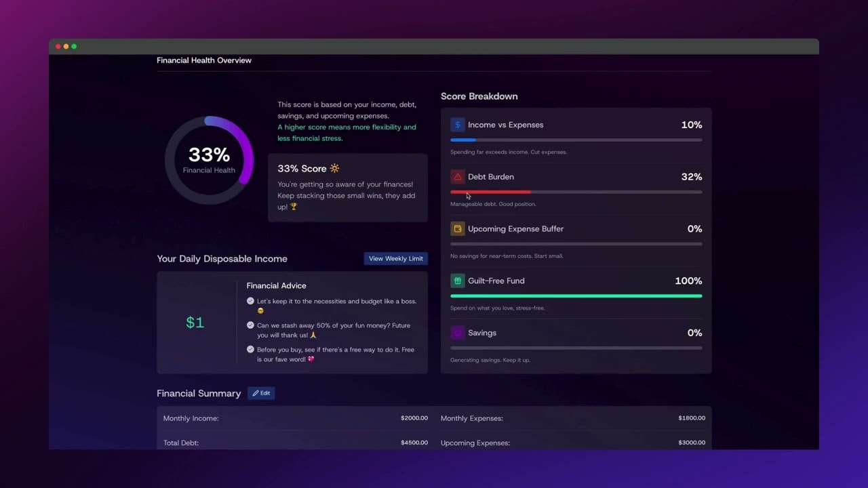Click 'Generating savings. Keep it up.' note
Image resolution: width=868 pixels, height=488 pixels.
click(x=490, y=360)
